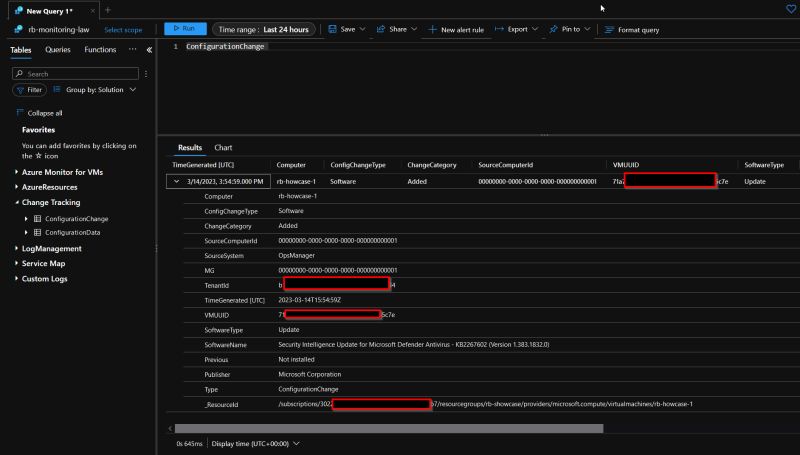Viewport: 800px width, 455px height.
Task: Click the Format query lines icon
Action: click(609, 30)
